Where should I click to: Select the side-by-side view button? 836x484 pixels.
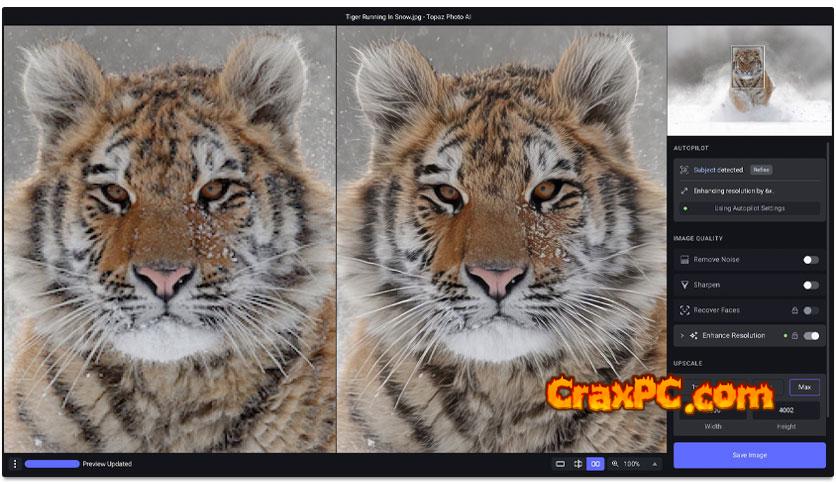click(x=595, y=464)
